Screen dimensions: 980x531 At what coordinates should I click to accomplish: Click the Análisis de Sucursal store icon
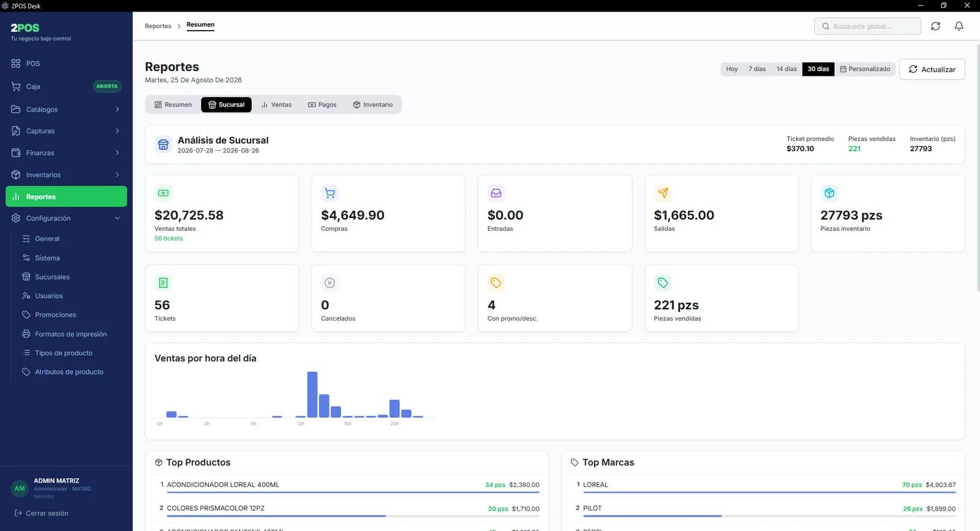pos(164,145)
